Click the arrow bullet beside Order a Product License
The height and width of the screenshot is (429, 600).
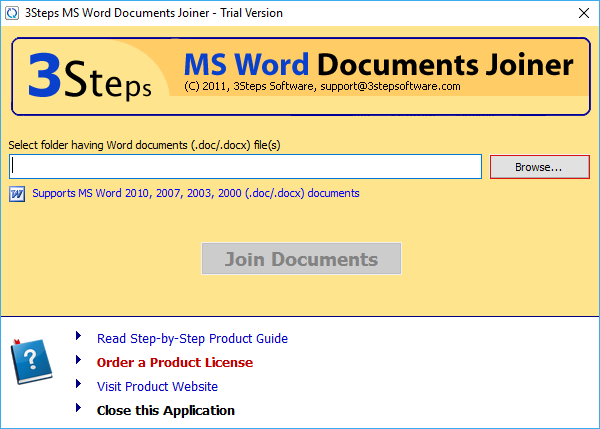(78, 360)
